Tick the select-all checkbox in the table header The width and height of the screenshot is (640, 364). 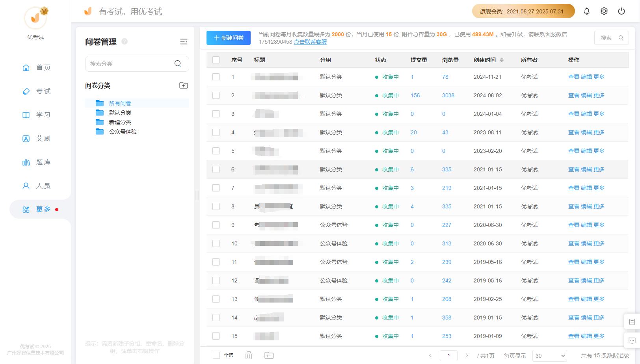[x=216, y=60]
